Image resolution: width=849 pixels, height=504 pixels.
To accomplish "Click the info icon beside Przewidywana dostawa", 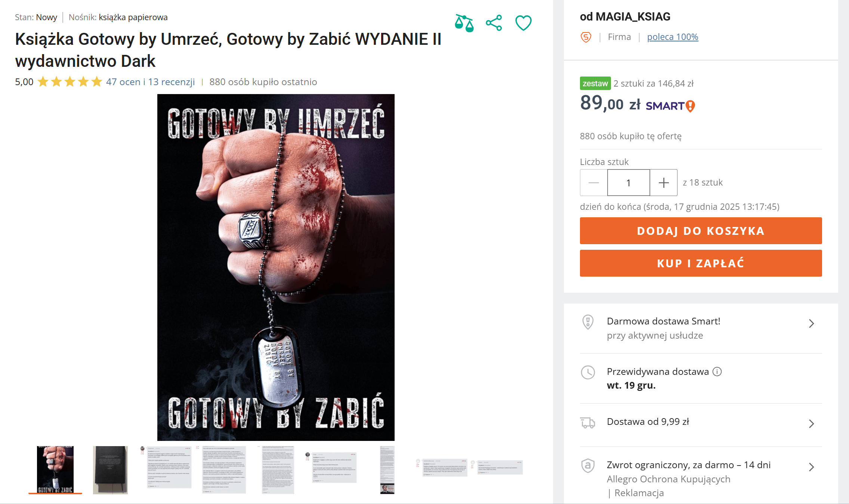I will (x=717, y=371).
